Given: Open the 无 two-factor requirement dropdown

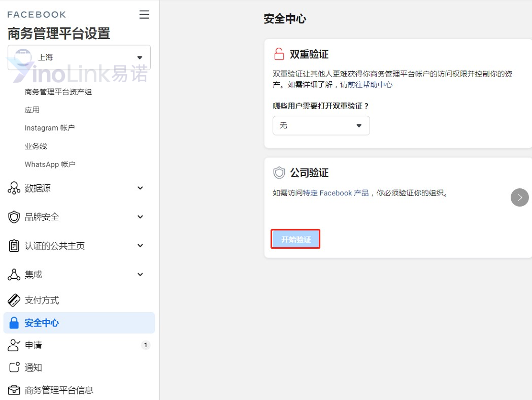Looking at the screenshot, I should coord(321,125).
